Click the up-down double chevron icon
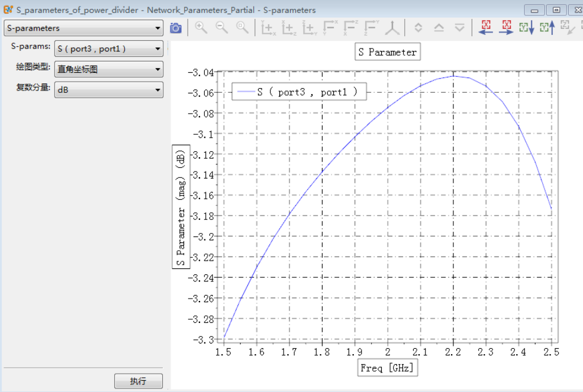This screenshot has width=583, height=392. pyautogui.click(x=418, y=28)
